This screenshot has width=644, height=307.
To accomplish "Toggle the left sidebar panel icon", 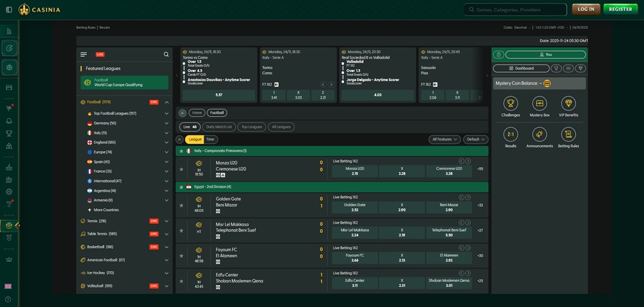I will 9,10.
